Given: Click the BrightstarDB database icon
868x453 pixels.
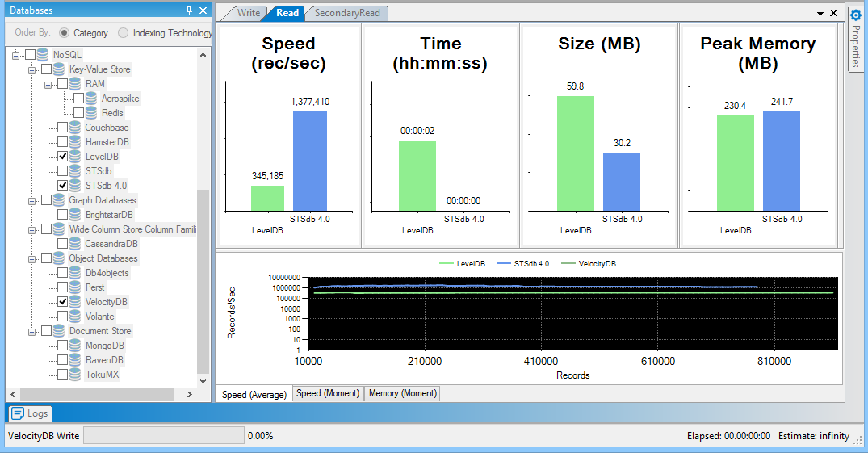Looking at the screenshot, I should point(75,215).
